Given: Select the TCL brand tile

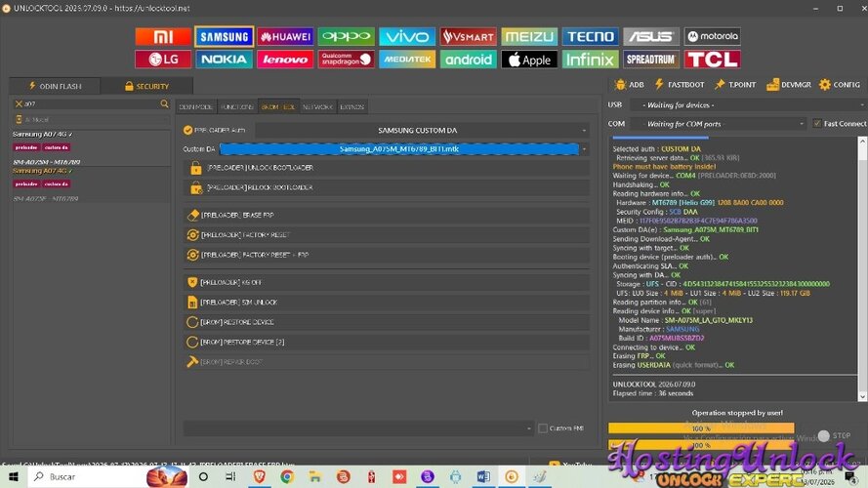Looking at the screenshot, I should 713,60.
